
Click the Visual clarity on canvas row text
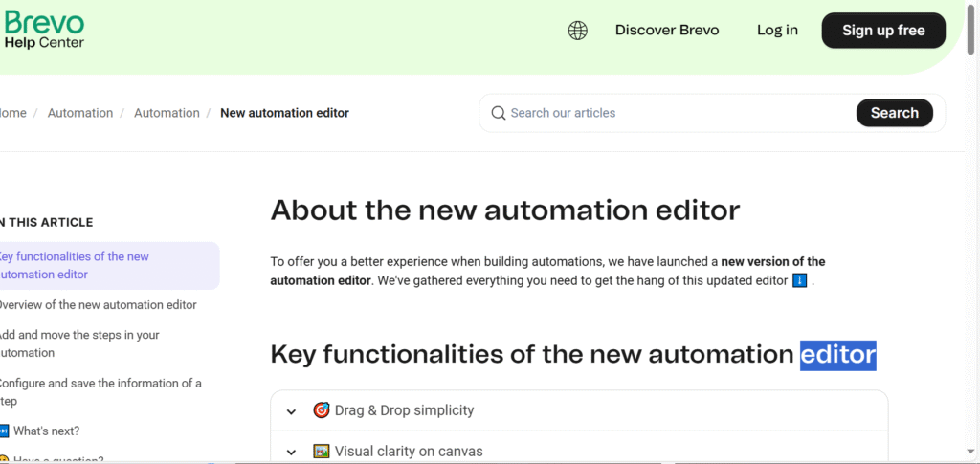409,451
